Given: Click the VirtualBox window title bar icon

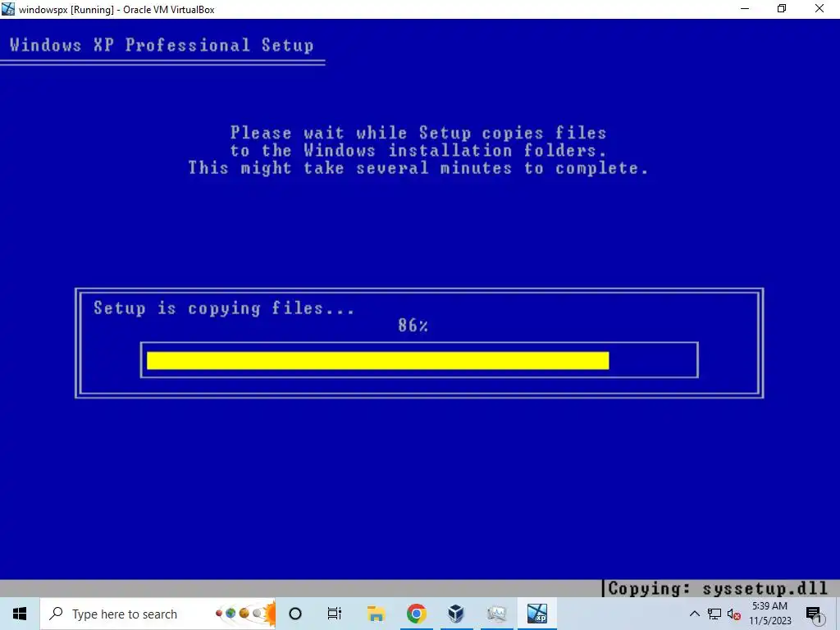Looking at the screenshot, I should click(8, 9).
